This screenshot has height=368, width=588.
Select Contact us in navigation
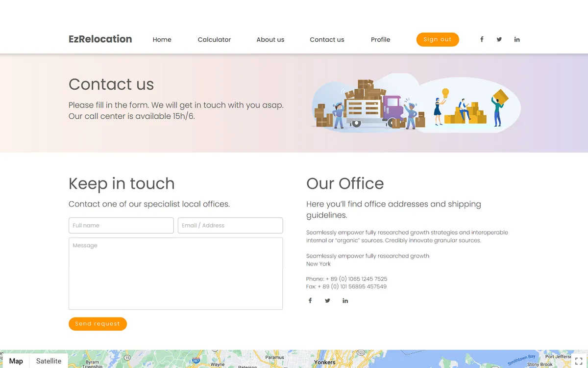point(327,39)
